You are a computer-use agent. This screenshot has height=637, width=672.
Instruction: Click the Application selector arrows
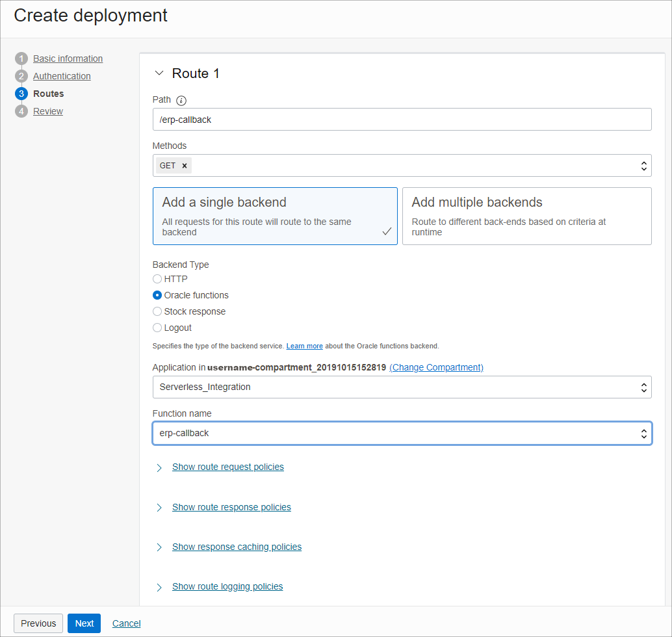[x=643, y=387]
